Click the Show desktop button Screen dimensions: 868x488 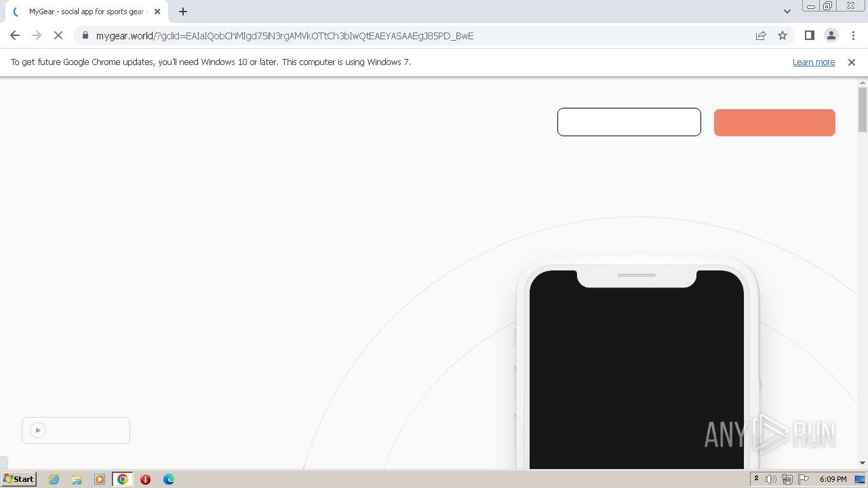click(860, 479)
